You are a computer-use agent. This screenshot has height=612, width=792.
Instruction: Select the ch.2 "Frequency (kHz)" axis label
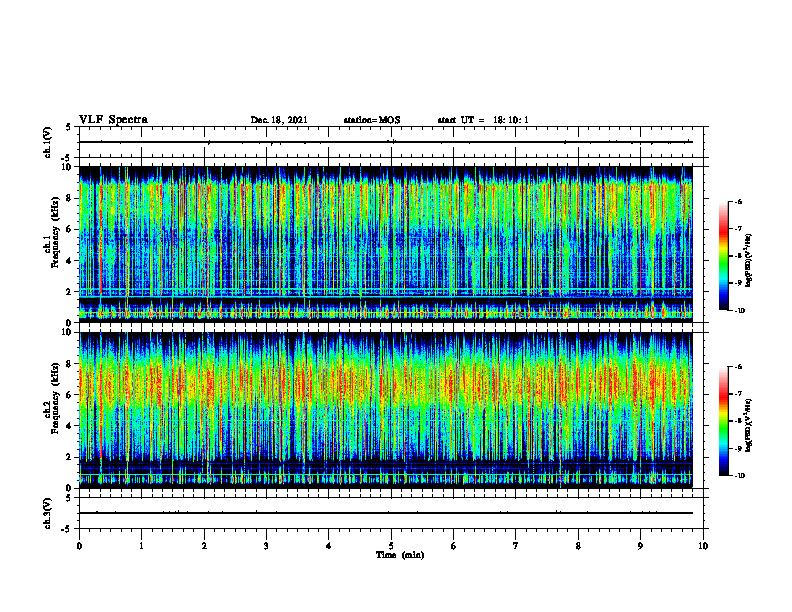(55, 398)
